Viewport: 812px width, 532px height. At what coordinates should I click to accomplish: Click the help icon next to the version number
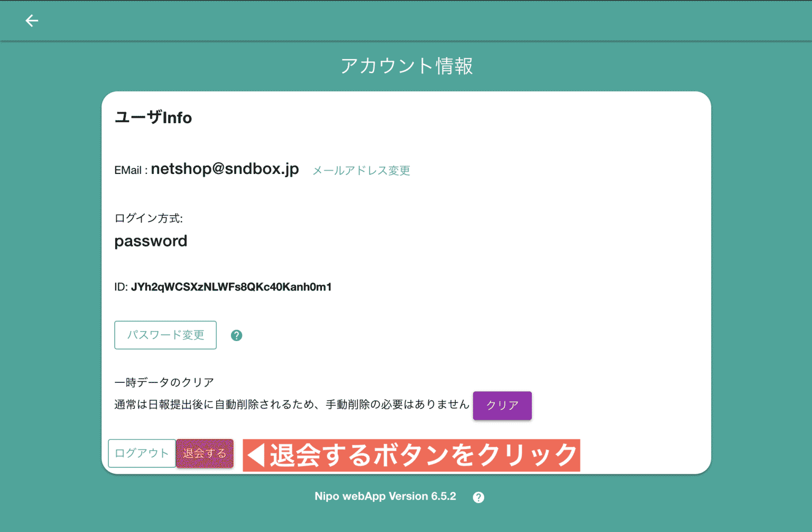point(478,497)
